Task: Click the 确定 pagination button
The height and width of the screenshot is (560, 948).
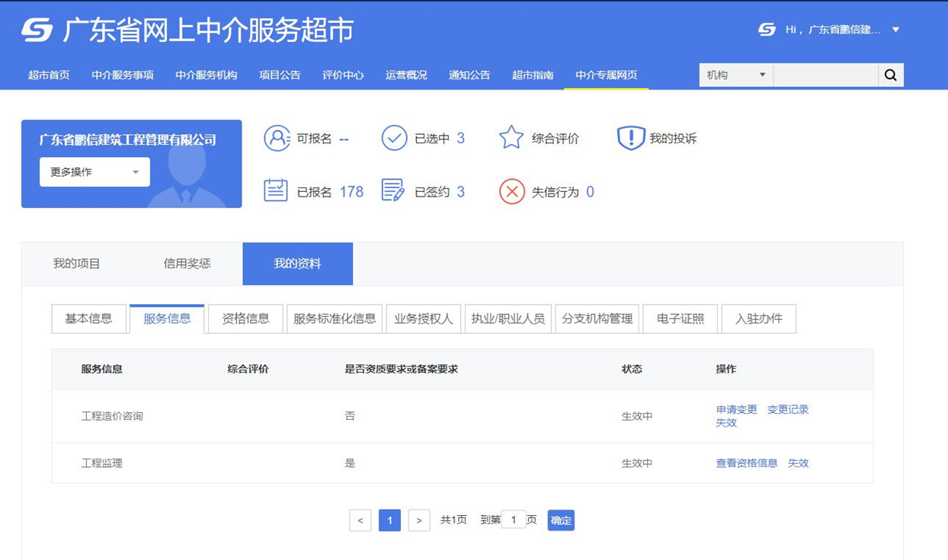Action: (561, 520)
